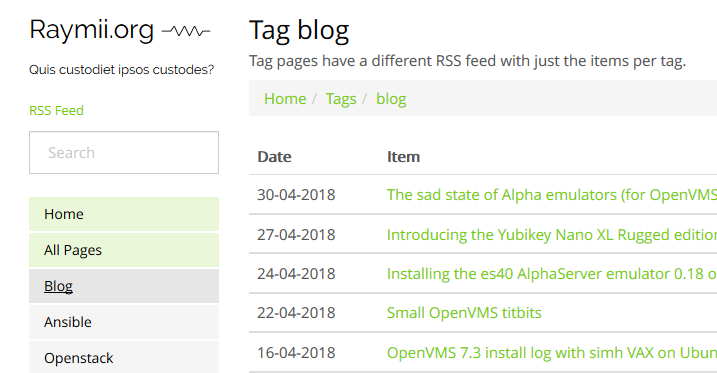Click the Raymii.org waveform logo icon
Screen dimensions: 717x373
[x=186, y=31]
